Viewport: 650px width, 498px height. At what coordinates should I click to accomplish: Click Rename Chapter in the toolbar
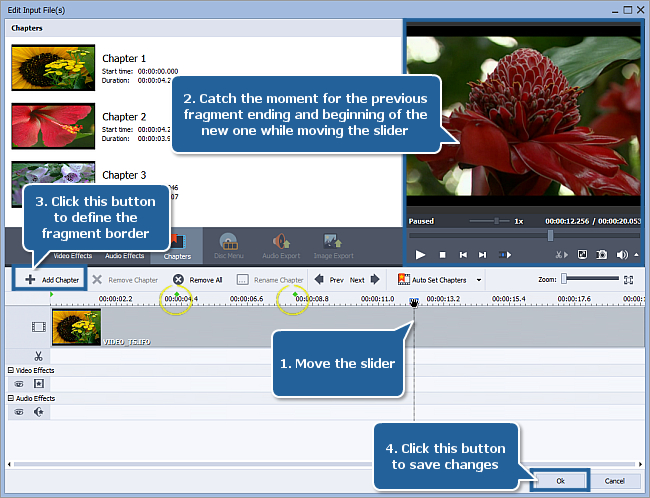click(x=270, y=280)
